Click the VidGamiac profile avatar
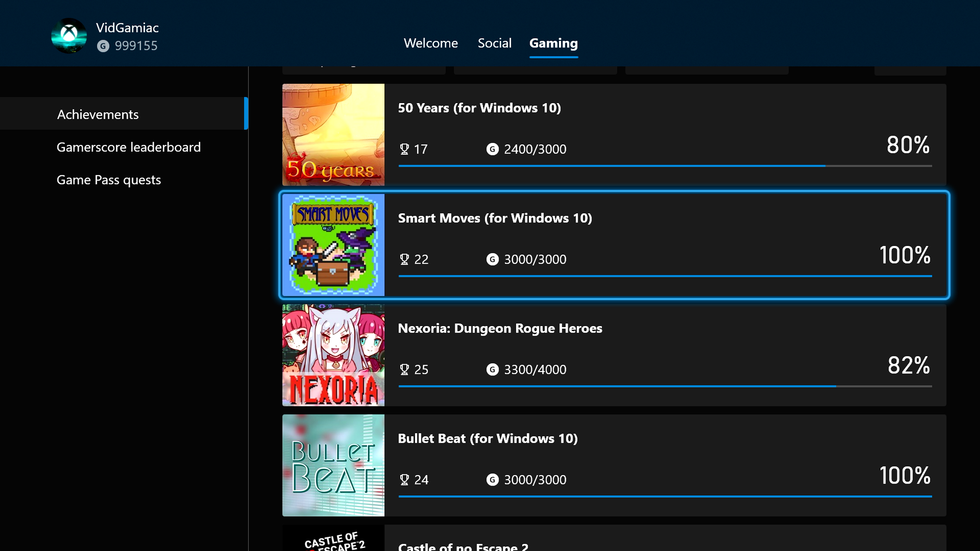Viewport: 980px width, 551px height. [69, 36]
